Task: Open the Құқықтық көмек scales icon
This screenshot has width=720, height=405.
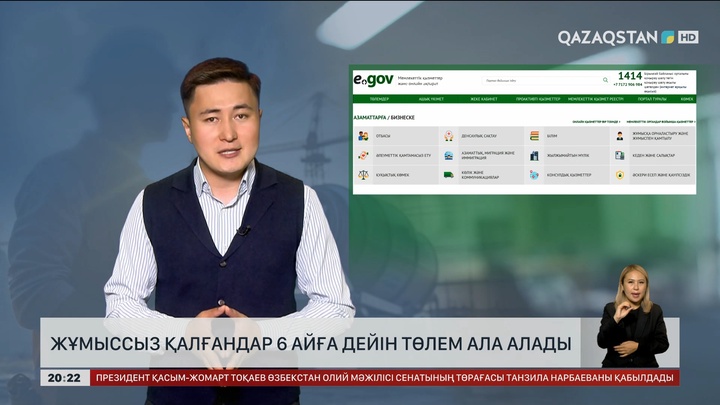Action: point(363,174)
